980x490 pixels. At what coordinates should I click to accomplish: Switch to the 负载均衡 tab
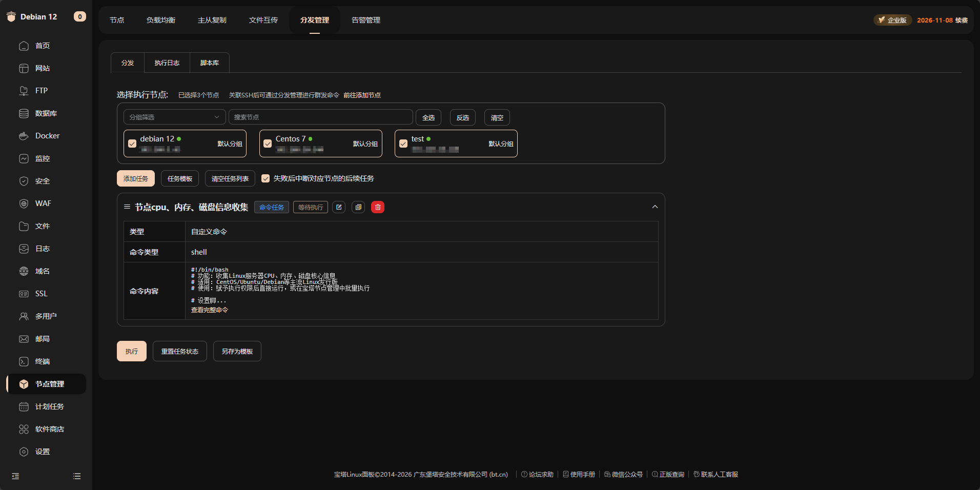161,20
